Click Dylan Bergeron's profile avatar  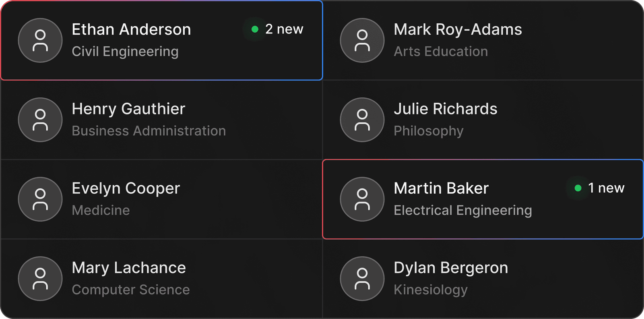click(x=362, y=278)
